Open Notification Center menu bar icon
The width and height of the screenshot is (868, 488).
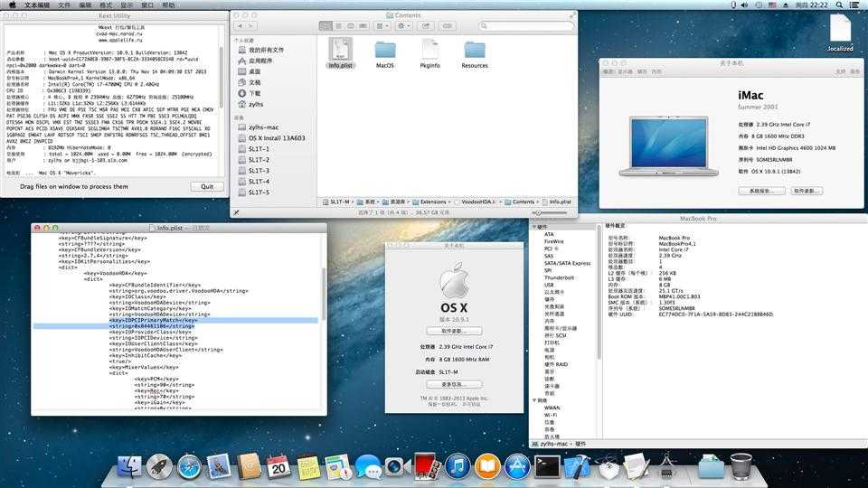854,5
